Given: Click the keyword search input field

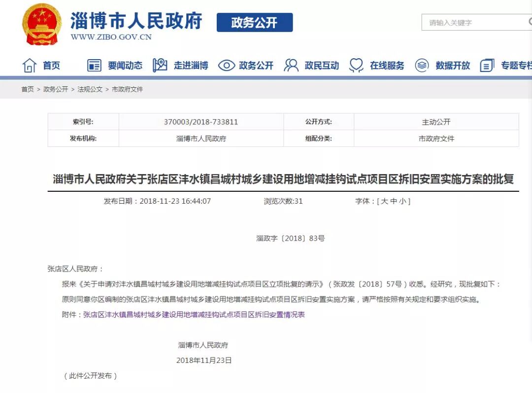Looking at the screenshot, I should click(x=477, y=22).
